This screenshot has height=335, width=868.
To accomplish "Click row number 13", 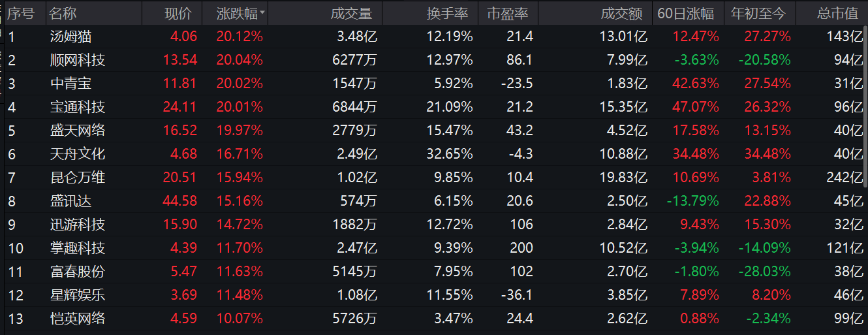I will pyautogui.click(x=15, y=319).
